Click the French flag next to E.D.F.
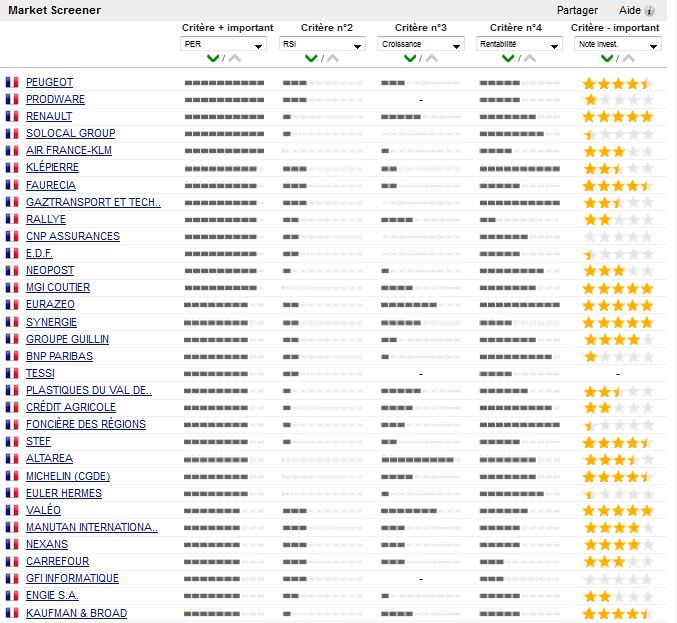 coord(12,253)
